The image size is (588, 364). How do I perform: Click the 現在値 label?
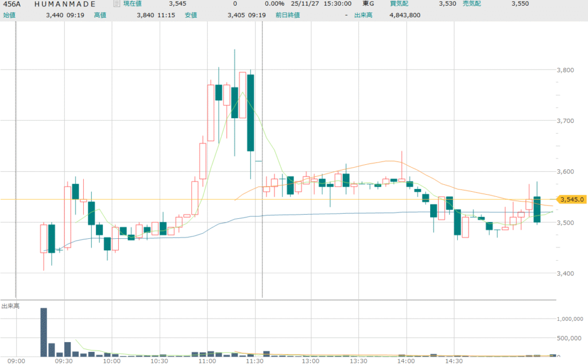pos(133,4)
